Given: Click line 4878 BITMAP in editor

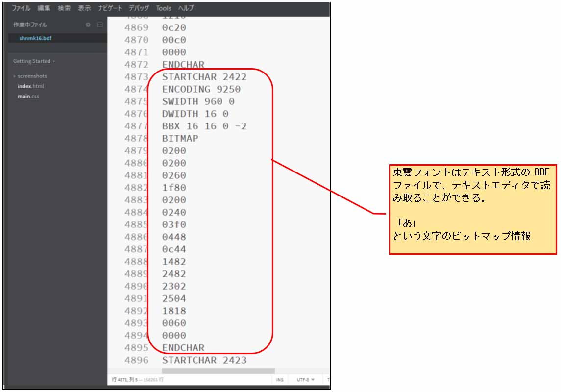Looking at the screenshot, I should click(180, 139).
